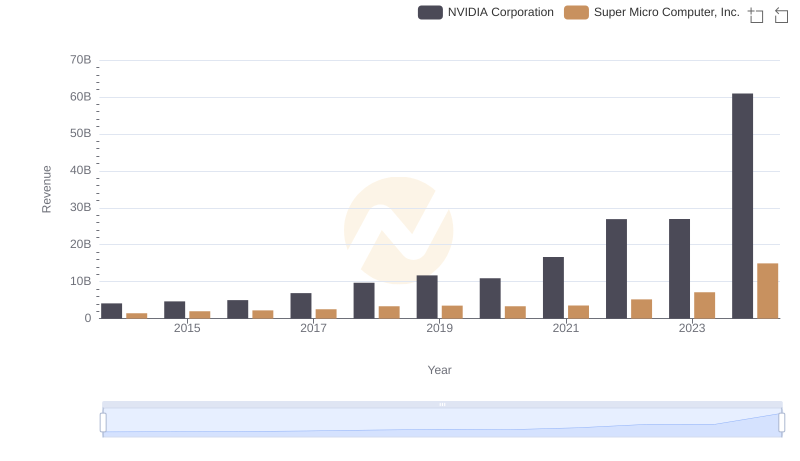
Task: Click the NVIDIA bar above 2021
Action: 553,288
